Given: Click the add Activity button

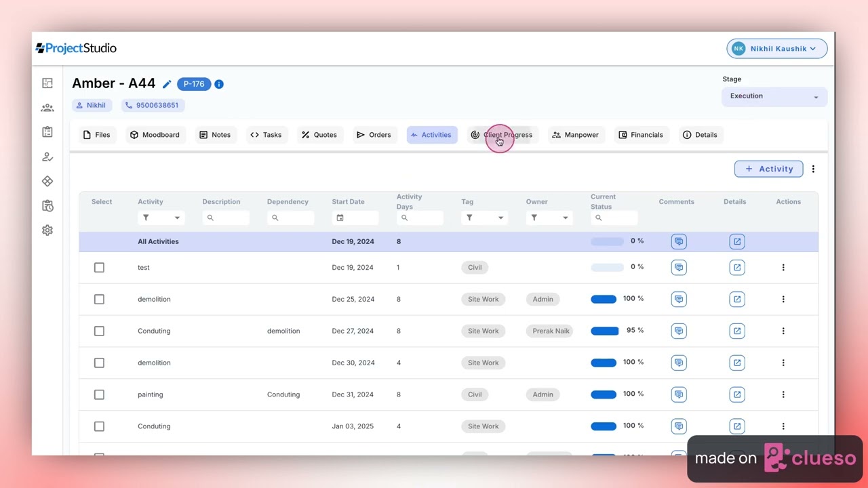Looking at the screenshot, I should pos(768,169).
